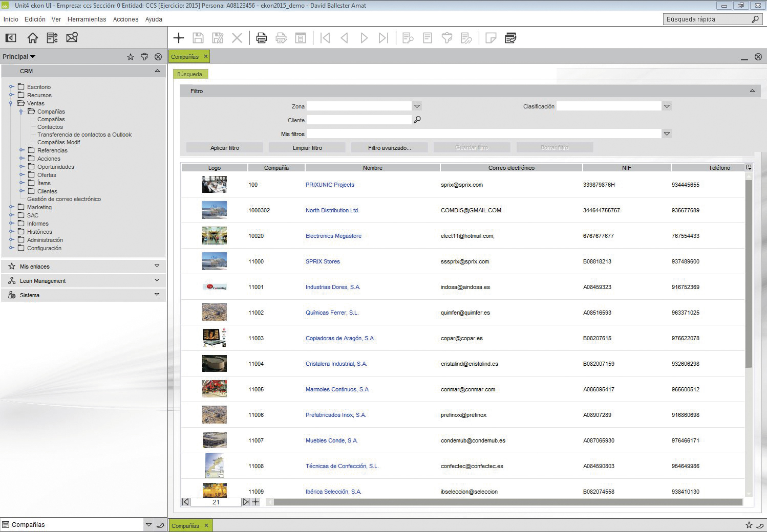The height and width of the screenshot is (532, 767).
Task: Click the Limpiar filtro button
Action: point(307,148)
